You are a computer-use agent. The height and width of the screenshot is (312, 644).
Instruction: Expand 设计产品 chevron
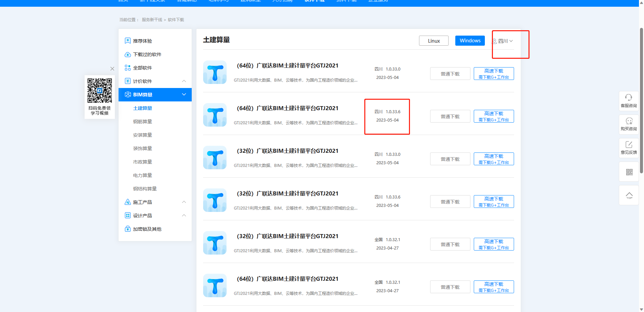(184, 215)
